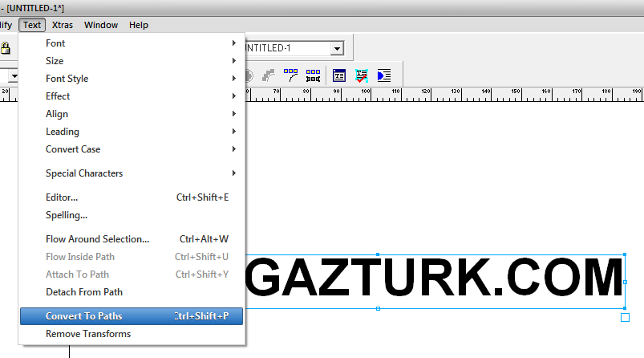This screenshot has height=358, width=644.
Task: Open the small dropdown arrow left of menu
Action: pyautogui.click(x=14, y=76)
